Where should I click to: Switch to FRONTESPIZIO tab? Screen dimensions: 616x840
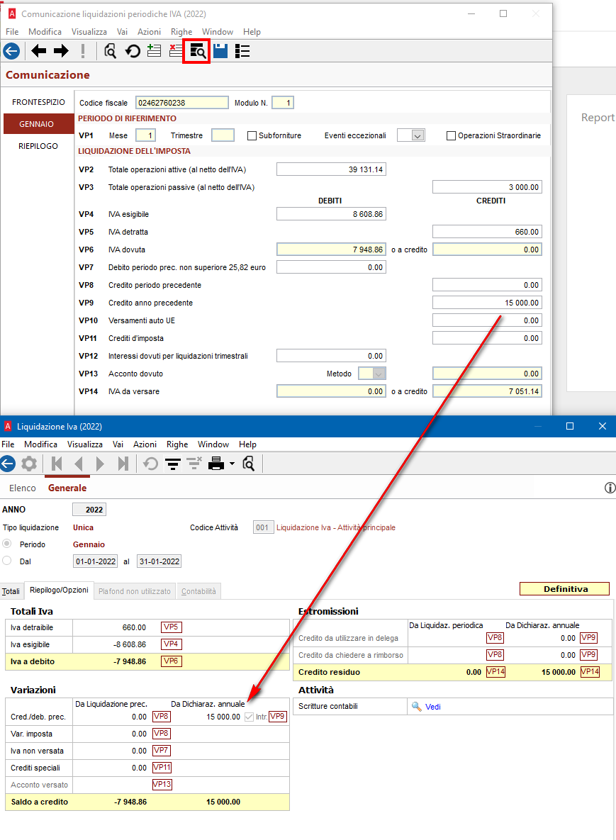click(x=38, y=102)
